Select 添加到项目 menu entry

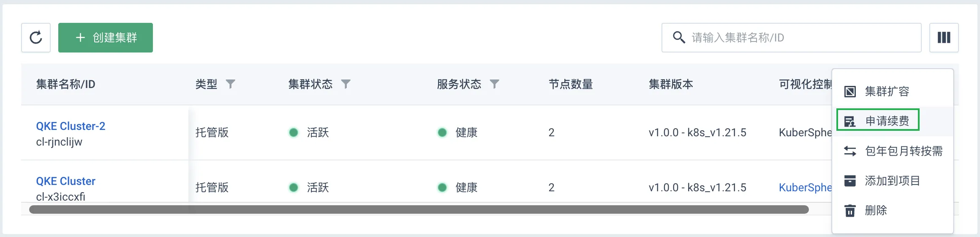893,181
